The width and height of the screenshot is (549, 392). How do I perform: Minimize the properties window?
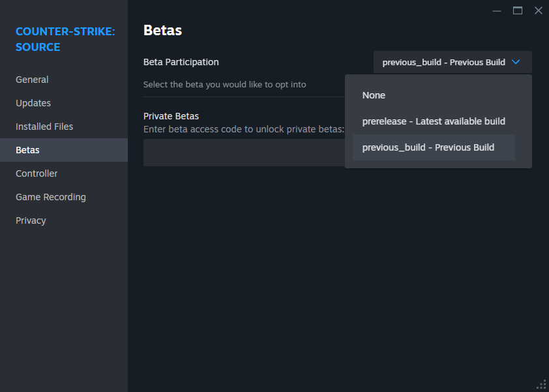[496, 11]
